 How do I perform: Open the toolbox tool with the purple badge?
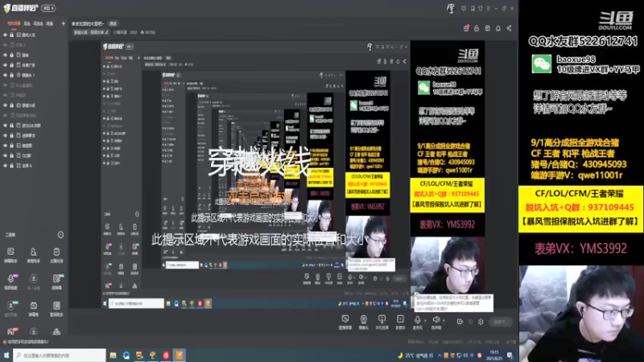pyautogui.click(x=10, y=281)
